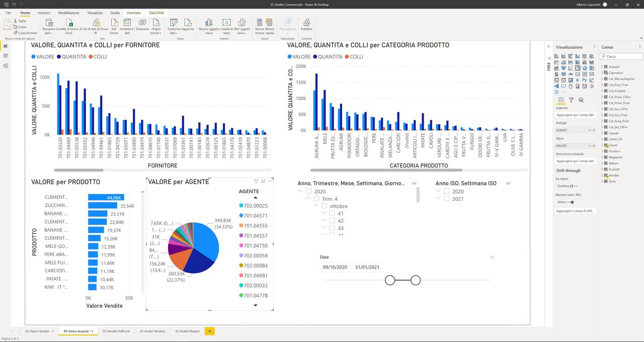Click the Nuova misura icon
Image resolution: width=644 pixels, height=342 pixels.
click(259, 24)
